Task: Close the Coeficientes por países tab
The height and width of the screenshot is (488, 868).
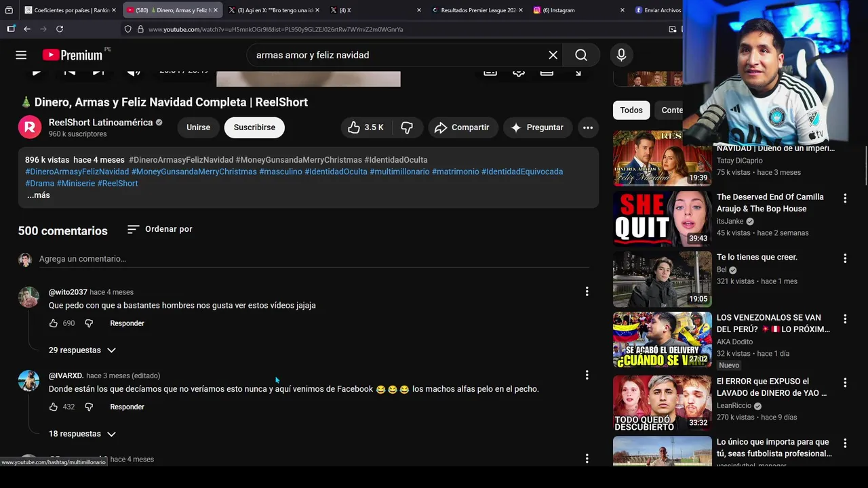Action: (115, 10)
